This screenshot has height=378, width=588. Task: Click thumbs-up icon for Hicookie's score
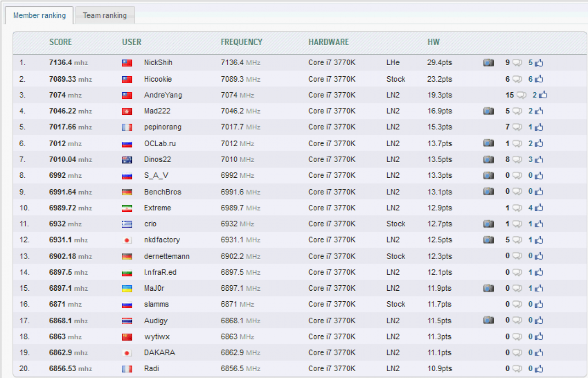[539, 79]
